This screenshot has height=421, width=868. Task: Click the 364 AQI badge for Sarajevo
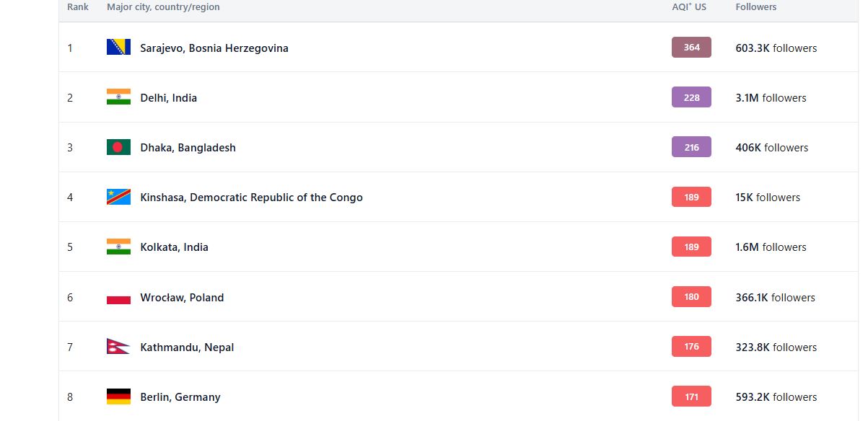(x=691, y=48)
